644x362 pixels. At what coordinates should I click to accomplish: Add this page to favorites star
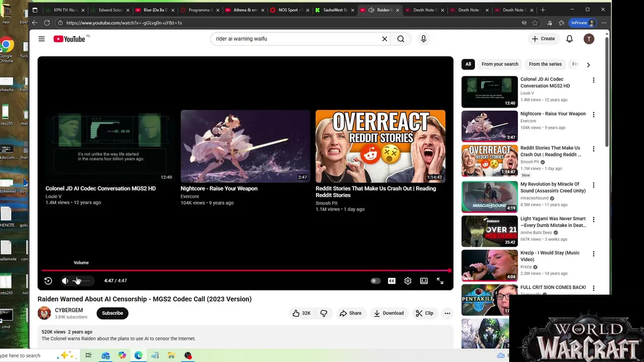[535, 23]
